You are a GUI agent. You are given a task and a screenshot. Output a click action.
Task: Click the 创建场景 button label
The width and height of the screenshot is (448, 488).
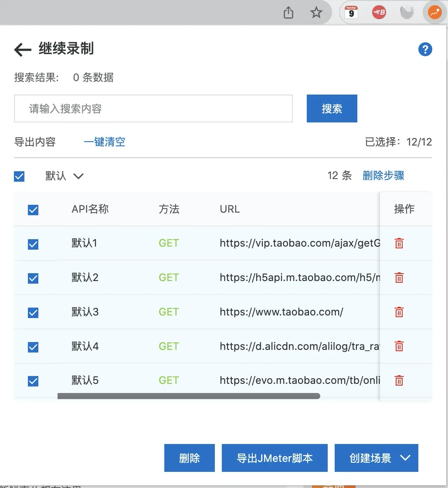(x=370, y=458)
